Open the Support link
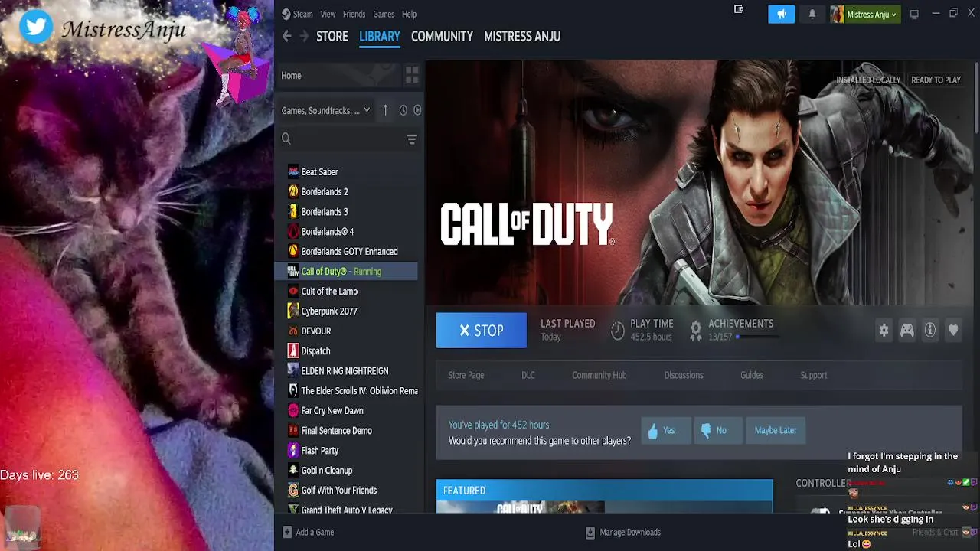This screenshot has height=551, width=980. [x=814, y=375]
